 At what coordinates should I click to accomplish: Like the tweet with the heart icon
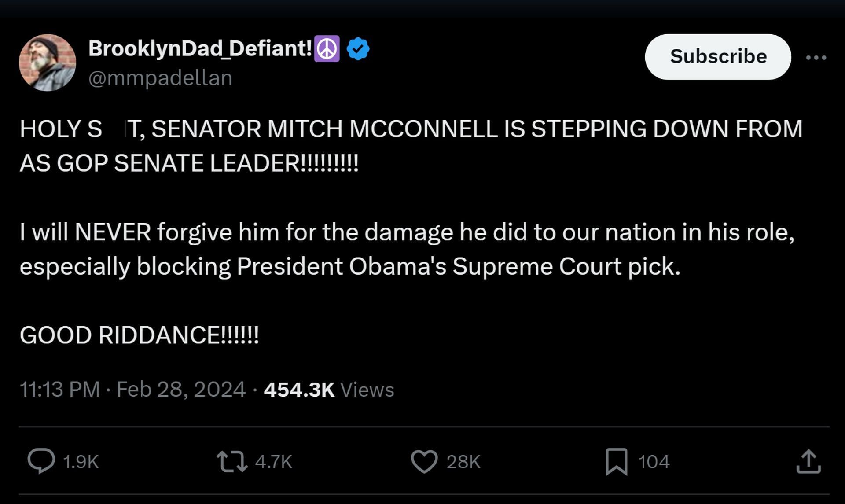[x=424, y=461]
